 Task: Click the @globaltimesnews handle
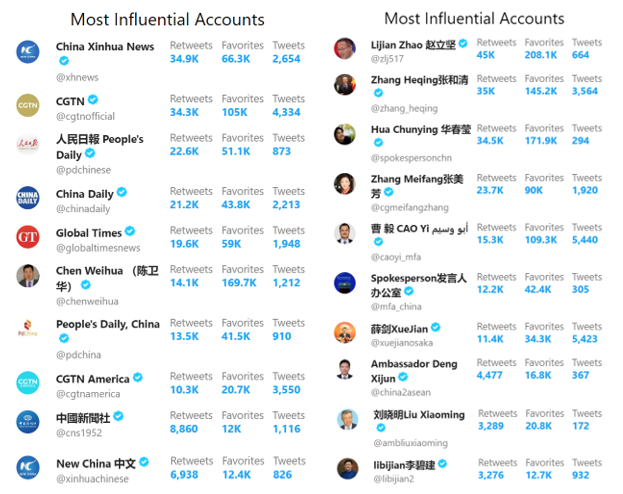98,248
